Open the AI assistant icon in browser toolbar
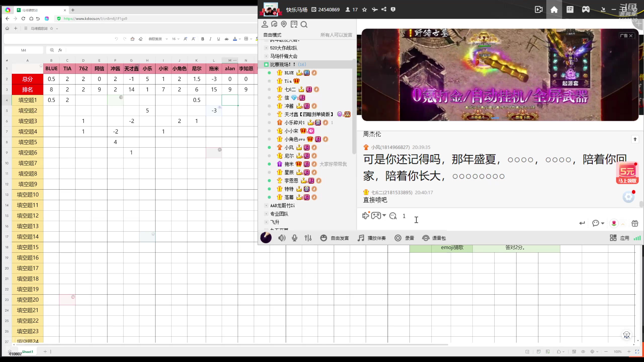 click(47, 19)
